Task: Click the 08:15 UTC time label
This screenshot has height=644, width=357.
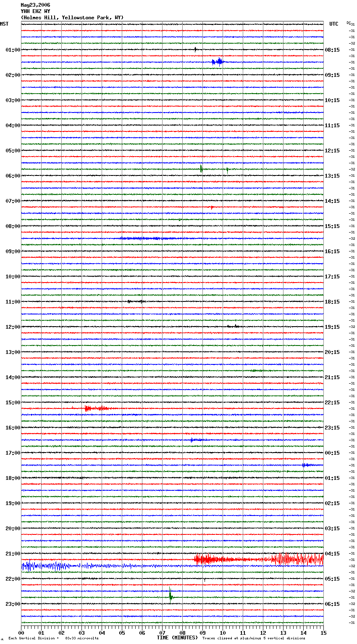Action: pyautogui.click(x=332, y=50)
